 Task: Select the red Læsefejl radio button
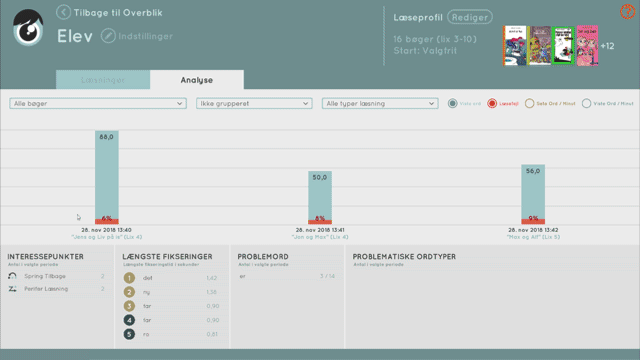pyautogui.click(x=492, y=103)
